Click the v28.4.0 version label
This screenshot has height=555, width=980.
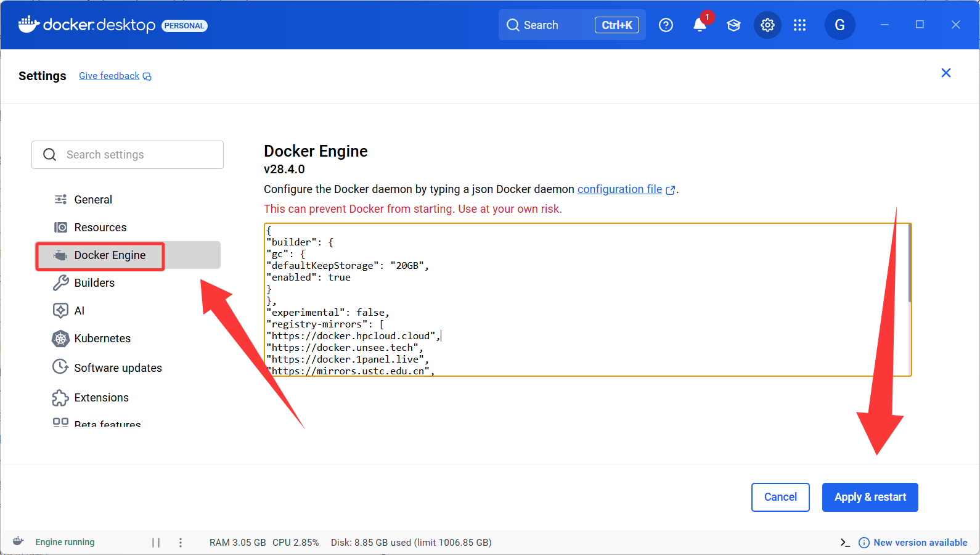coord(284,169)
